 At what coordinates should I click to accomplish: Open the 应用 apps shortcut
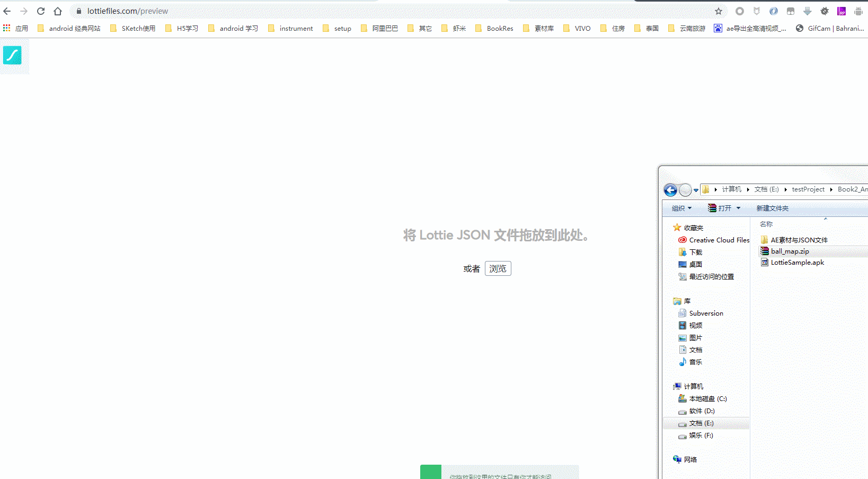click(x=15, y=28)
